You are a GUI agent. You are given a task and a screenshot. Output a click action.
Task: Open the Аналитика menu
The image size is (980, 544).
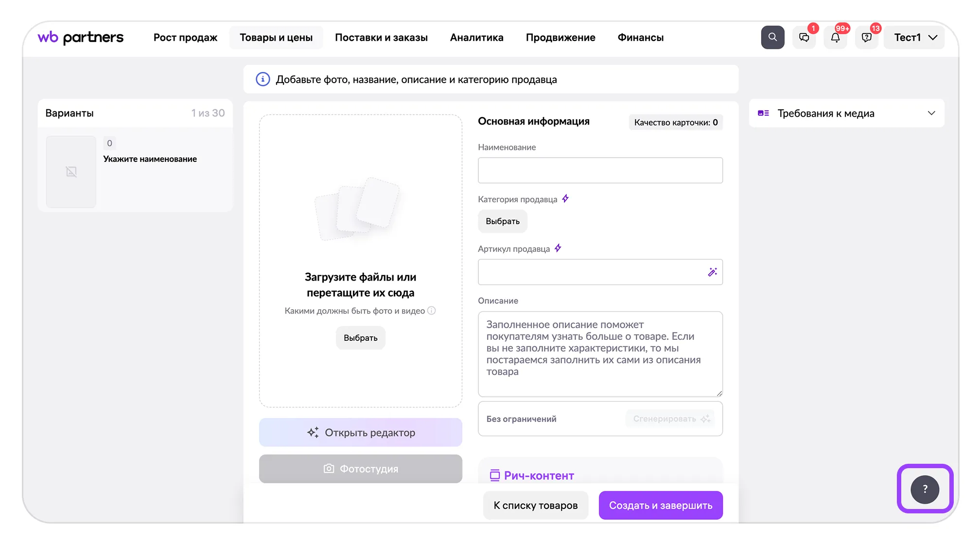point(476,37)
